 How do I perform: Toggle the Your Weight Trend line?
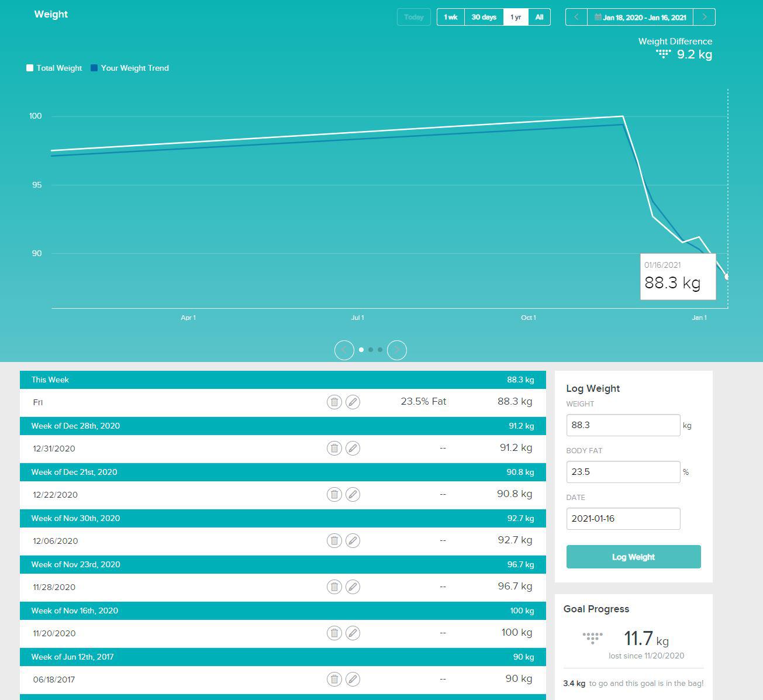tap(93, 68)
